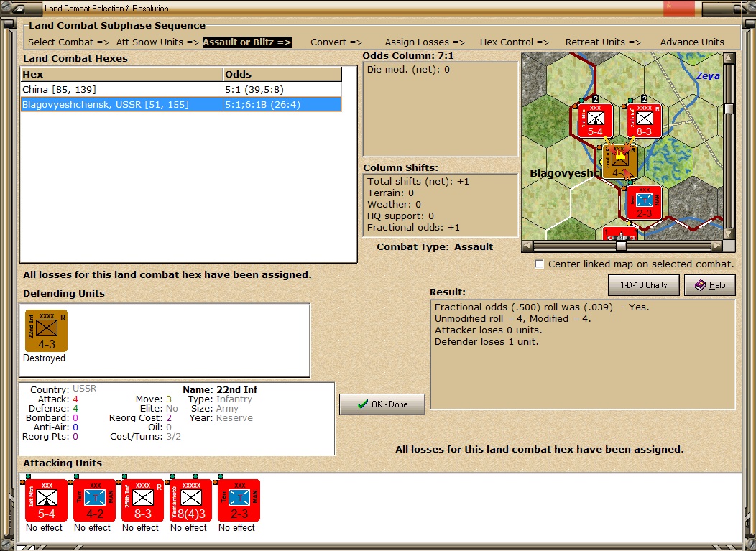This screenshot has height=551, width=756.
Task: Click the 'Combat Type: Assault' label
Action: [x=435, y=247]
